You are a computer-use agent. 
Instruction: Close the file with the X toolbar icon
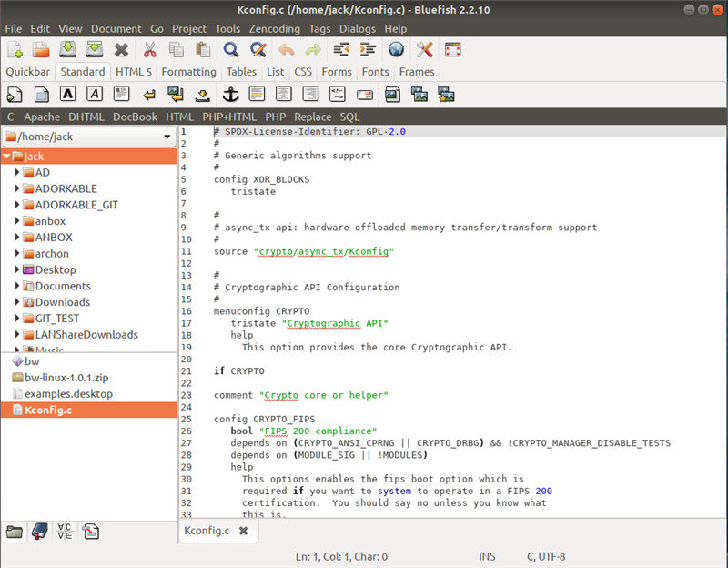tap(121, 49)
